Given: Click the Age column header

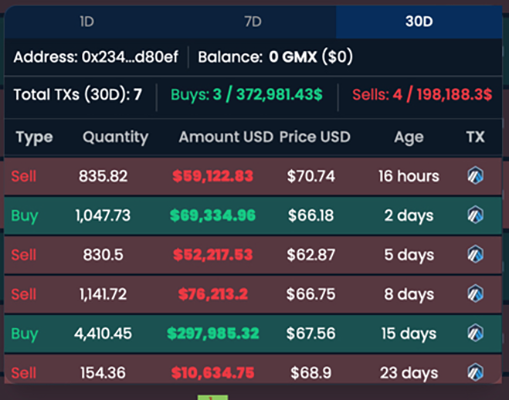Looking at the screenshot, I should 409,137.
